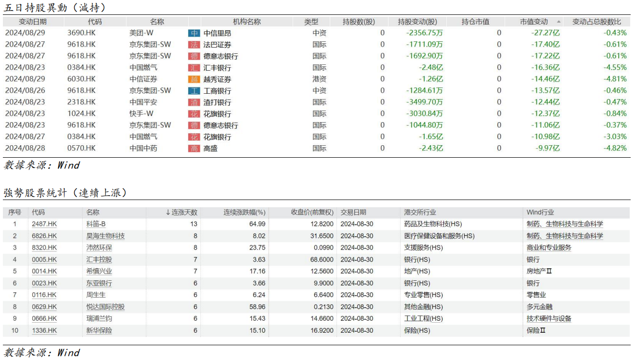Open the 药品及生物科技(HS) industry link

pos(433,224)
